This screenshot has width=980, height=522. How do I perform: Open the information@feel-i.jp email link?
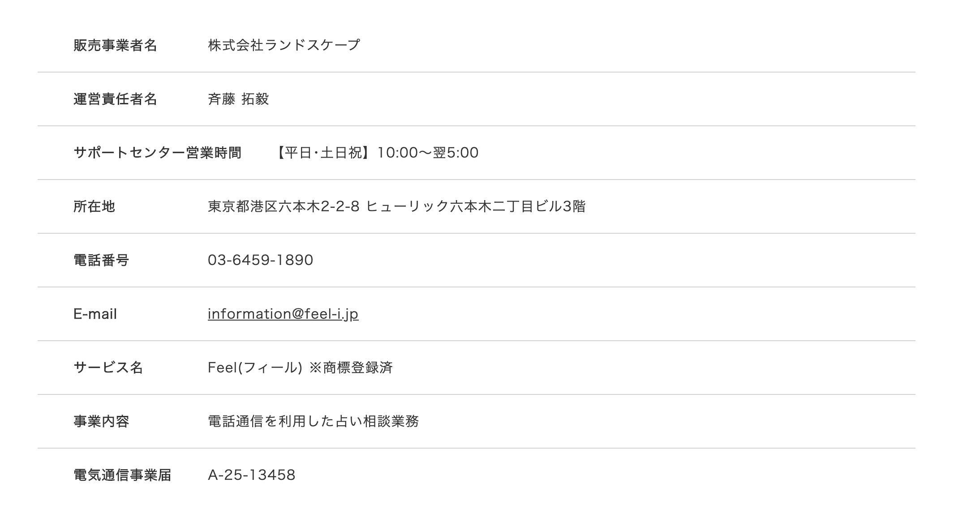coord(283,314)
